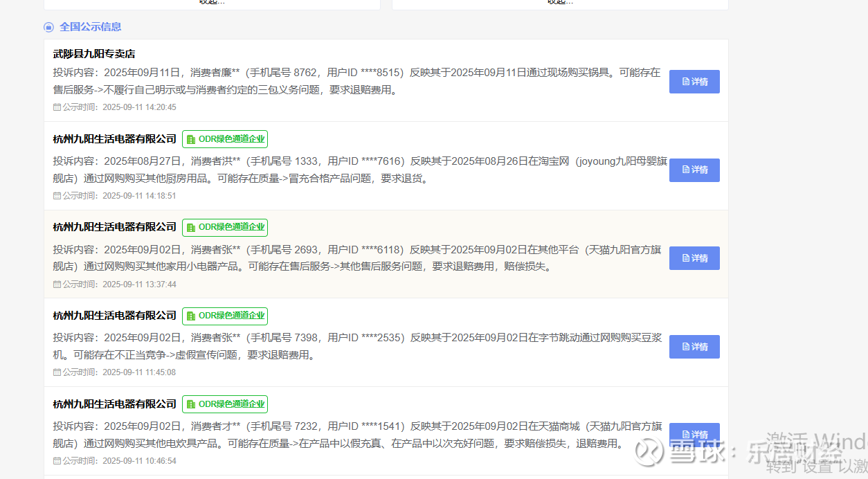Viewport: 868px width, 479px height.
Task: Click the 全国公示信息 section heading
Action: [90, 27]
